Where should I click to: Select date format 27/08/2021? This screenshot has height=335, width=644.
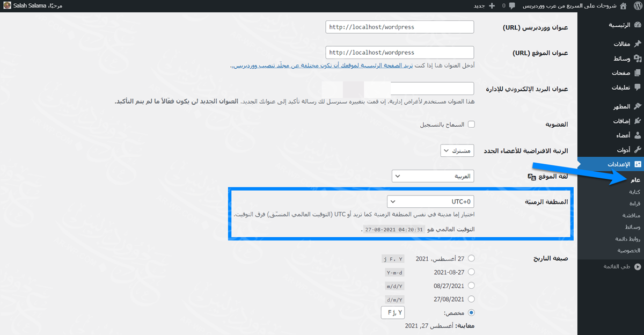click(x=471, y=299)
